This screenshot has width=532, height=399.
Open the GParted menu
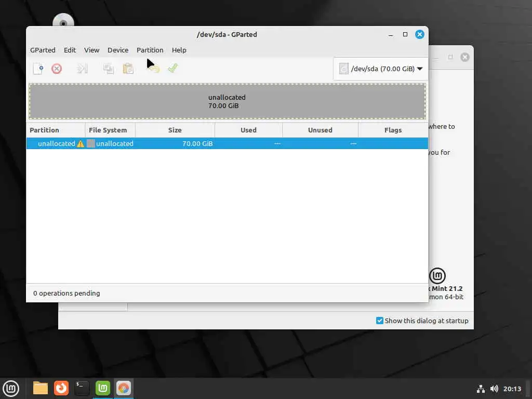(x=43, y=50)
